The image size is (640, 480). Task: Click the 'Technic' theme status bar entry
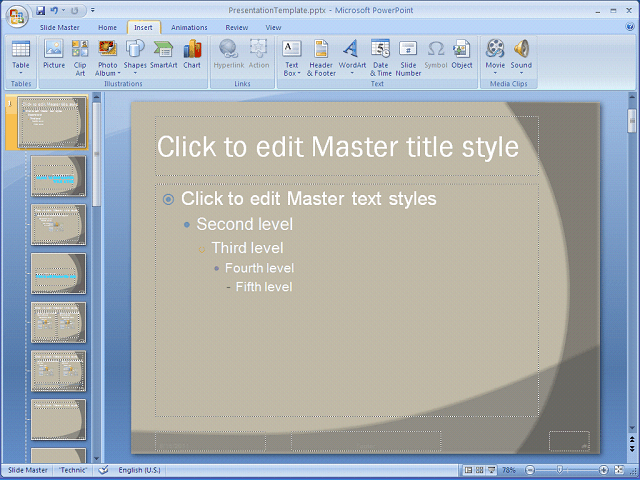[x=73, y=470]
